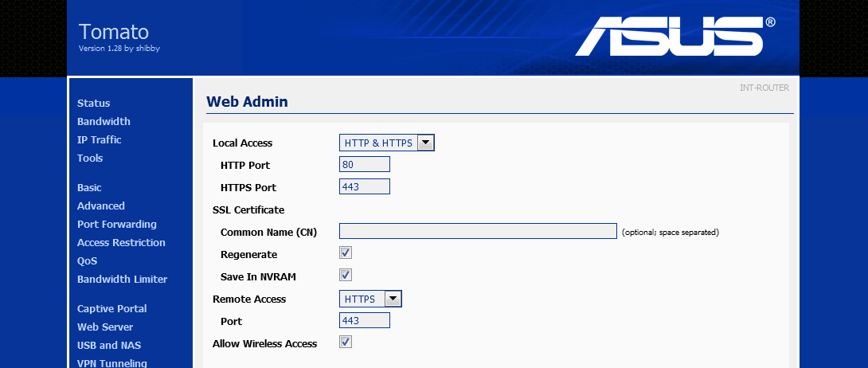Open VPN Tunneling section
The height and width of the screenshot is (368, 868).
(x=111, y=363)
